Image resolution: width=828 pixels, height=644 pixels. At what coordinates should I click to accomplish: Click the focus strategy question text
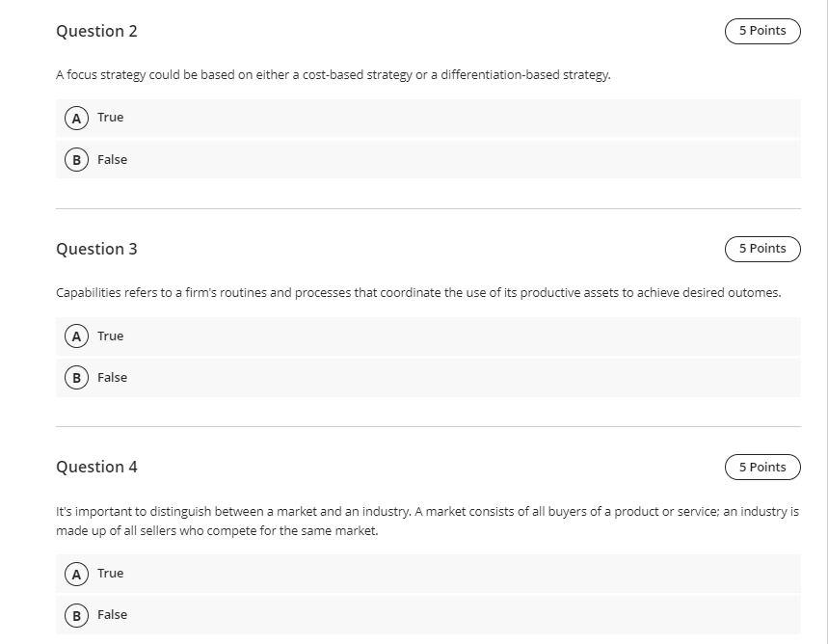click(x=333, y=73)
